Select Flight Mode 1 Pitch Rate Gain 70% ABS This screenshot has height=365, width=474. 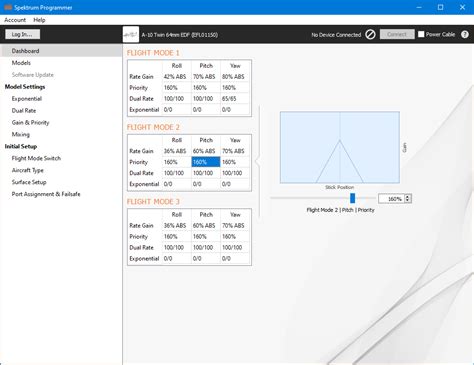[206, 77]
